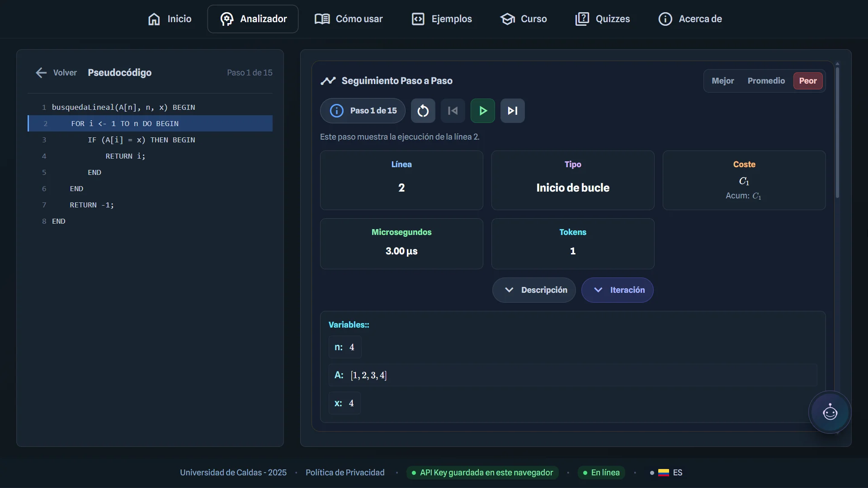Click the info icon in the Paso 1 de 15 button
The width and height of the screenshot is (868, 488).
337,111
